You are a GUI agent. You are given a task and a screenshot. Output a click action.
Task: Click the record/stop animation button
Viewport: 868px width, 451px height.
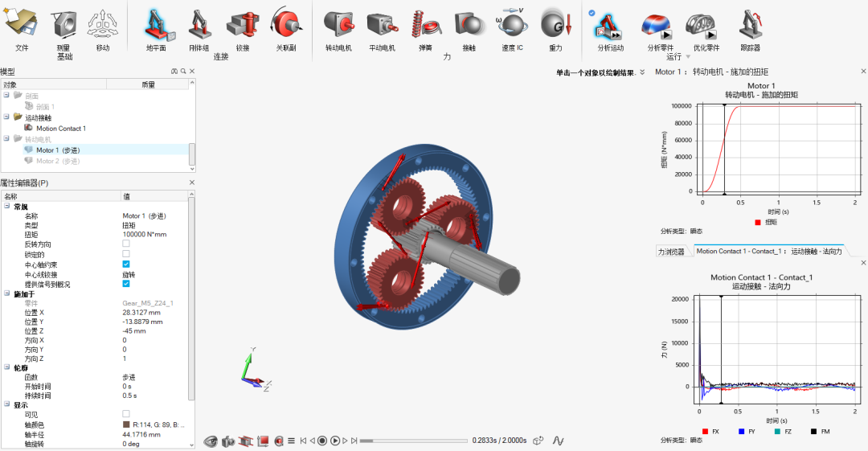click(x=322, y=441)
